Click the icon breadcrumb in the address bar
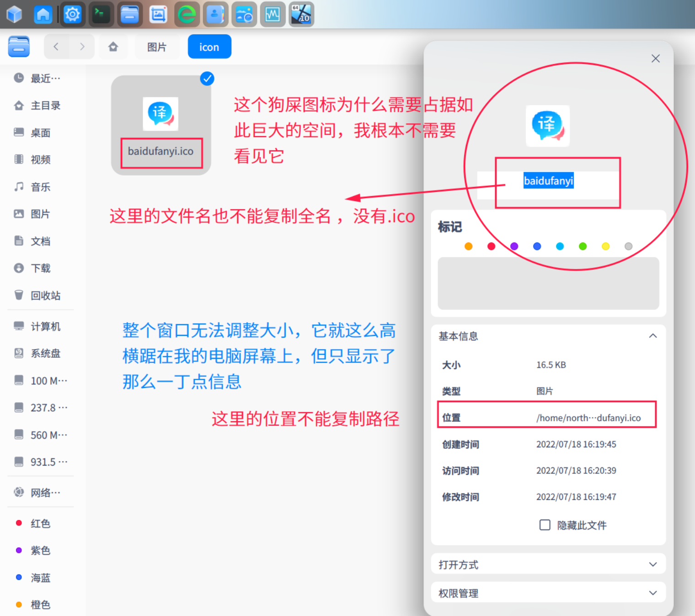Viewport: 695px width, 616px height. [x=209, y=47]
